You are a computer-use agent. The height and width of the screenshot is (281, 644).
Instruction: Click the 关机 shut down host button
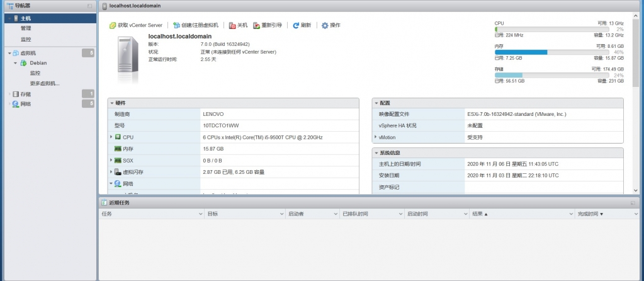(239, 25)
